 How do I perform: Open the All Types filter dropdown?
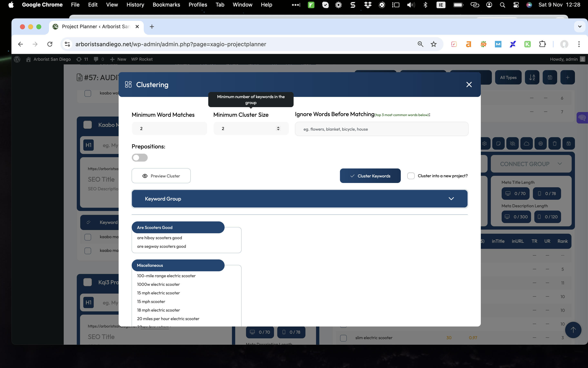point(508,77)
